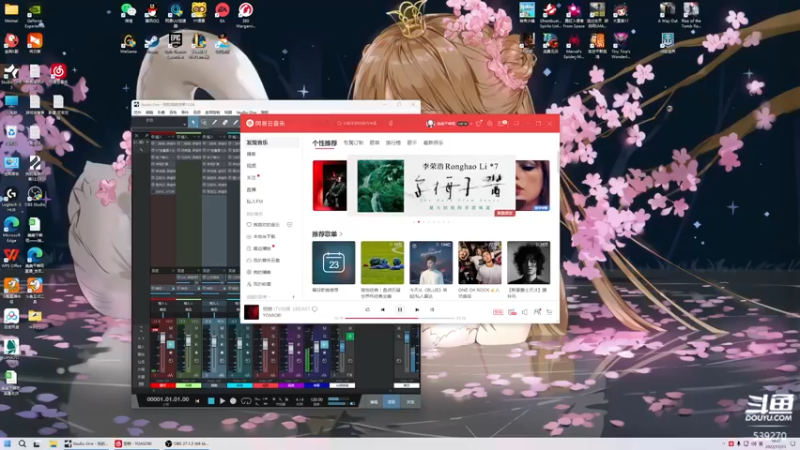Viewport: 800px width, 450px height.
Task: Open the Windows Start button
Action: [7, 444]
